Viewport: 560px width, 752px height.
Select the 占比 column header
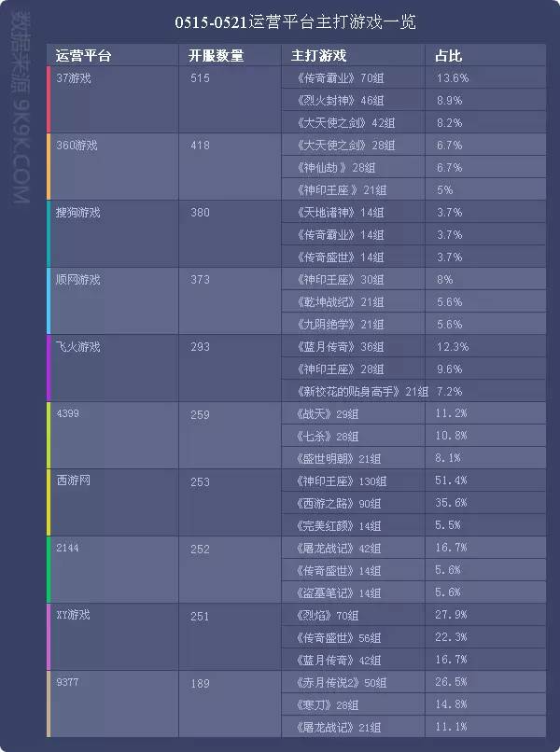pos(448,56)
